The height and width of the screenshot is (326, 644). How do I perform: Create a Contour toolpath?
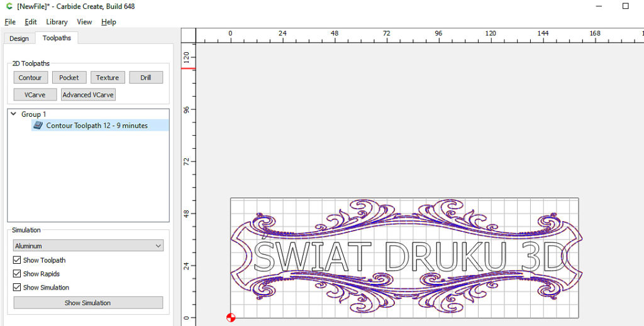coord(30,77)
